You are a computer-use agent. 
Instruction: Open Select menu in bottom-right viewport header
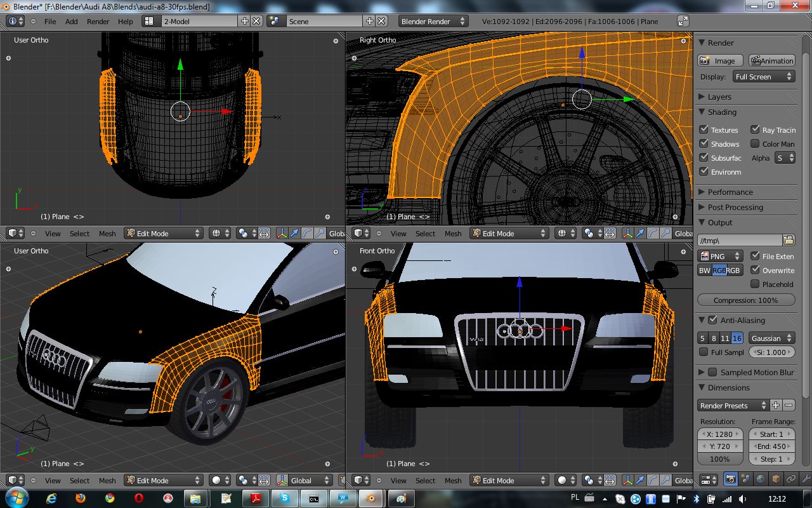tap(425, 480)
